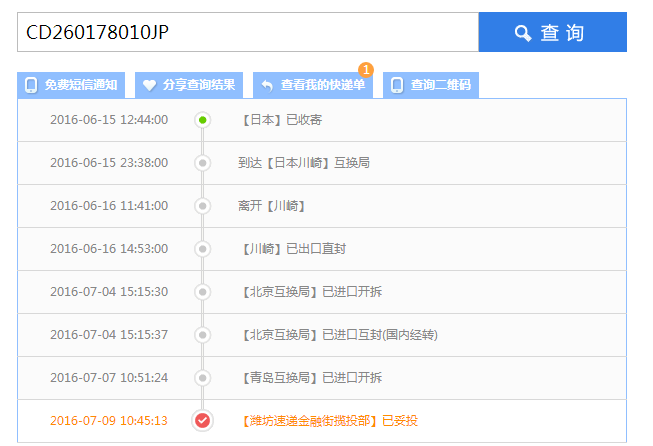This screenshot has width=653, height=446.
Task: Open 查询二维码 tab
Action: [431, 85]
